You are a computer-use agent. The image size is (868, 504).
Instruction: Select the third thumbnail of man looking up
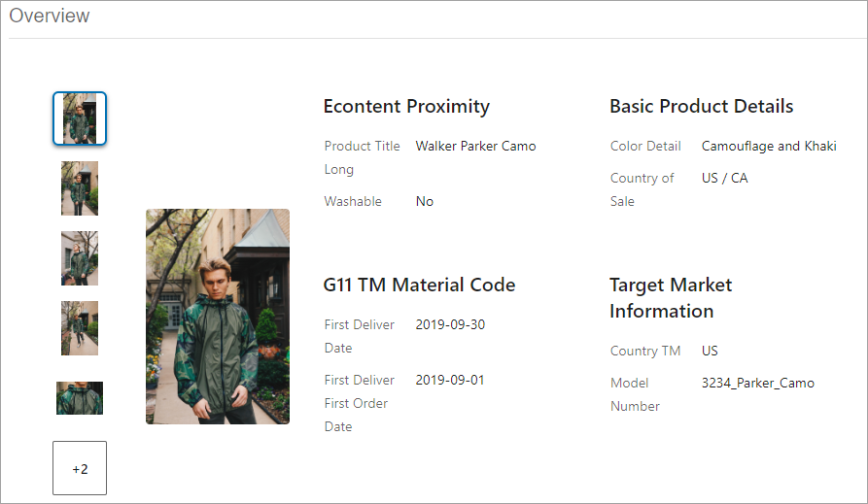point(80,258)
